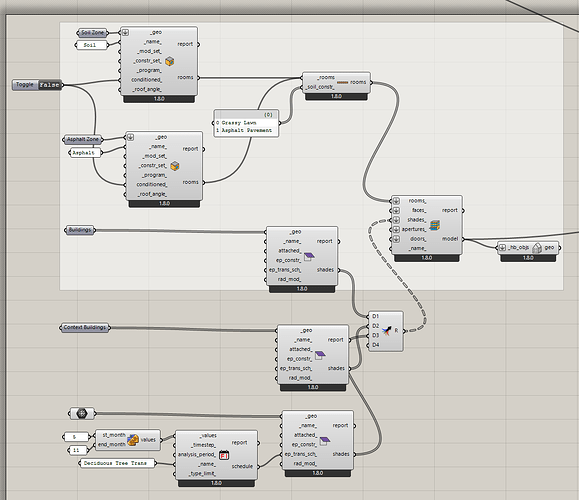
Task: Click the _soil_constr_ component's center icon
Action: coord(342,82)
